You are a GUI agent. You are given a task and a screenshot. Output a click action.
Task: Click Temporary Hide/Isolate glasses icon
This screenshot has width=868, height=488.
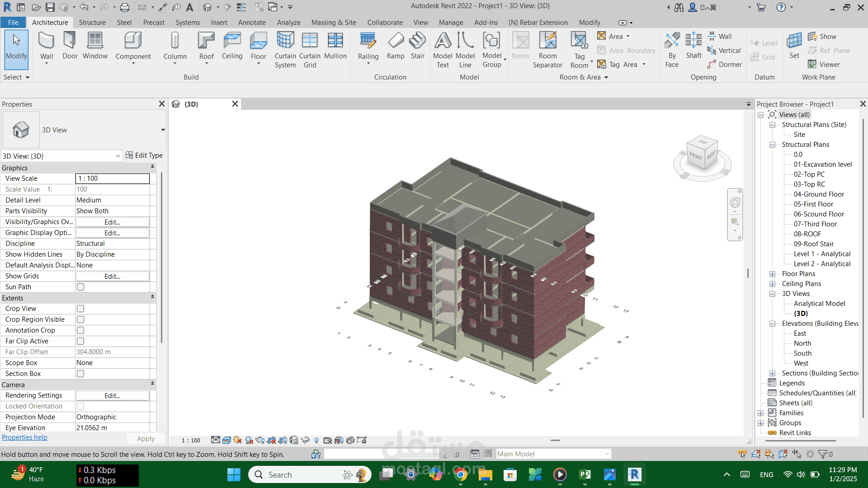coord(305,440)
